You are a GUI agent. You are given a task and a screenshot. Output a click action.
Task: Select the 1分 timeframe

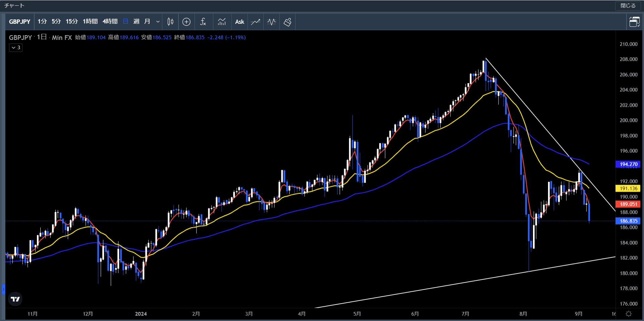pos(42,22)
